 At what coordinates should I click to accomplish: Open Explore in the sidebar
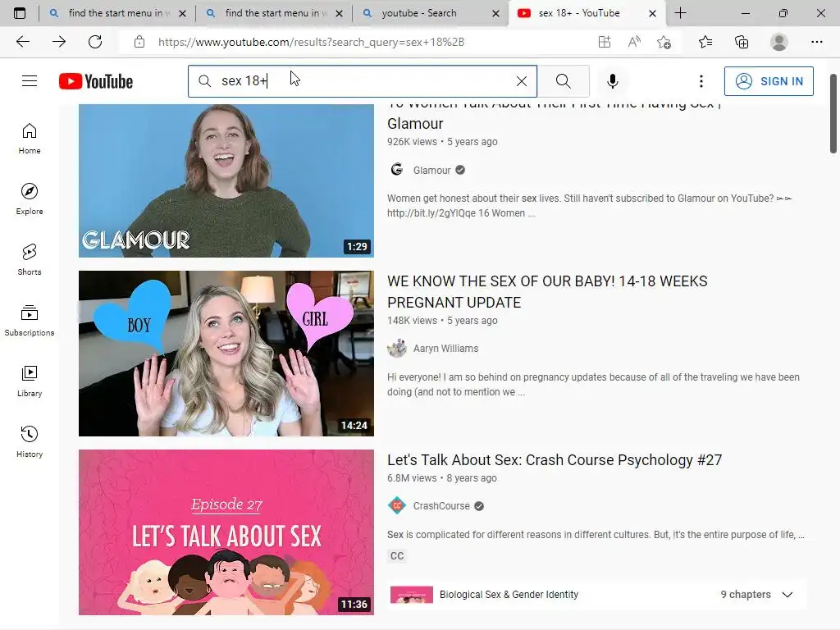coord(30,199)
